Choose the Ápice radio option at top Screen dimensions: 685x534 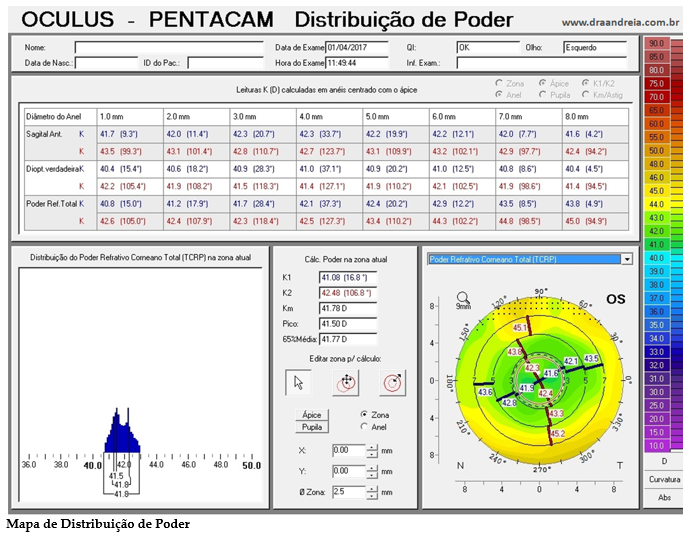coord(543,83)
